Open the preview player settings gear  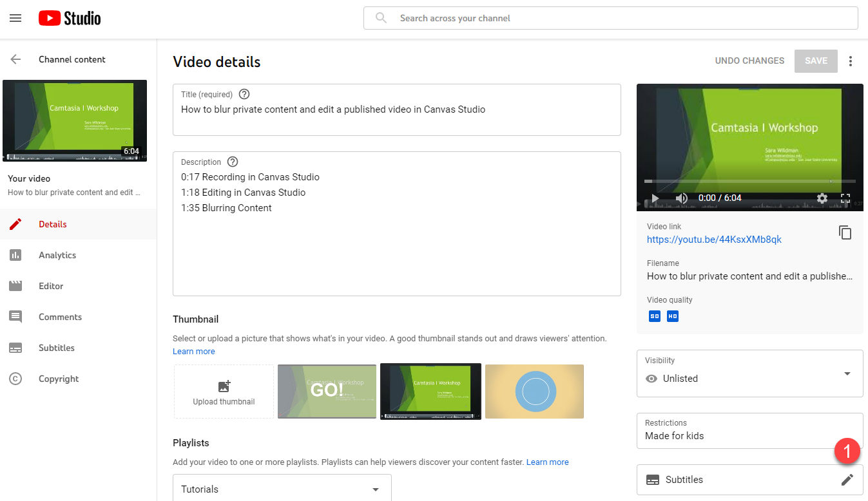click(x=822, y=198)
